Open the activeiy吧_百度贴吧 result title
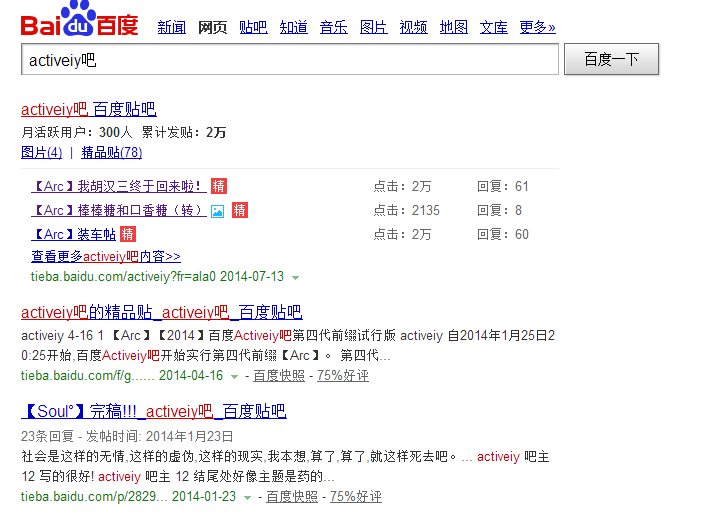 [89, 109]
